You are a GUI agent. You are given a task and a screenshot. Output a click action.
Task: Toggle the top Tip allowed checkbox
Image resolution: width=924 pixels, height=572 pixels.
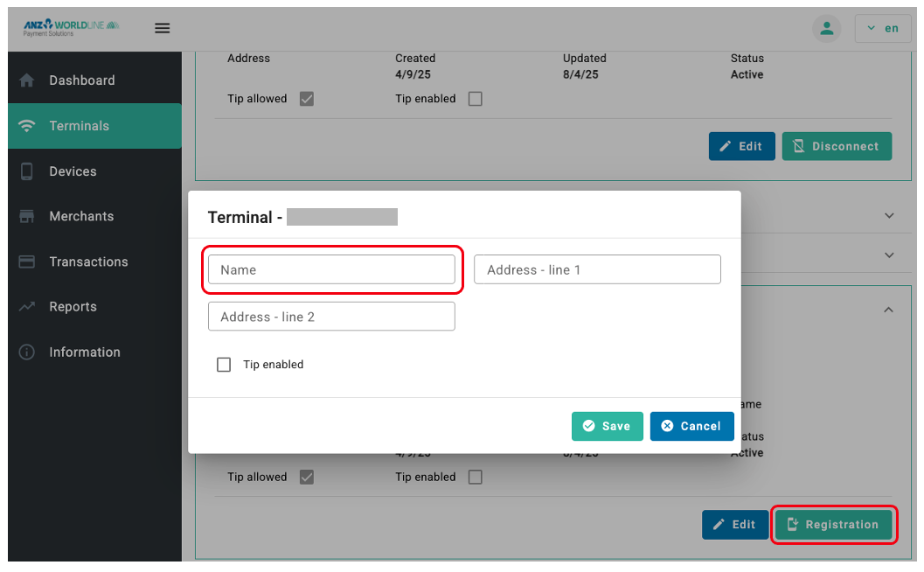click(x=306, y=99)
